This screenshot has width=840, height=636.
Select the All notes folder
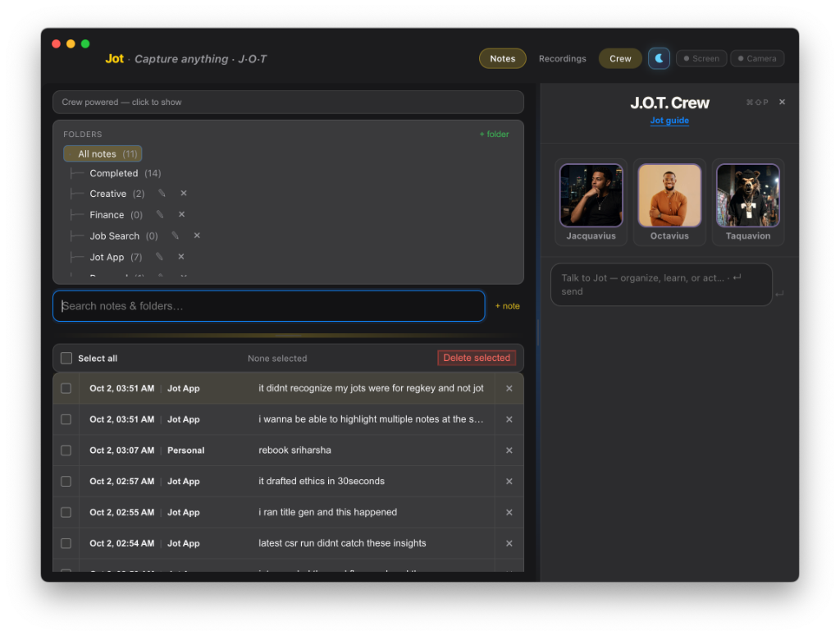tap(103, 153)
